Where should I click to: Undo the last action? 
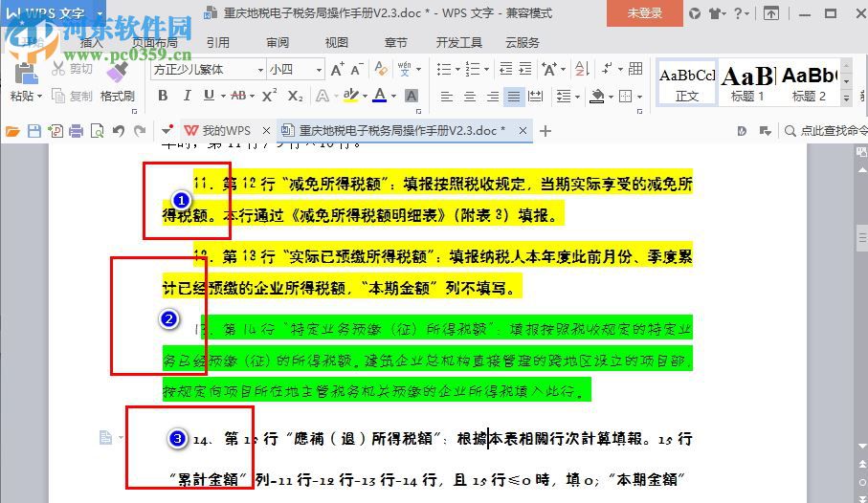pyautogui.click(x=118, y=131)
